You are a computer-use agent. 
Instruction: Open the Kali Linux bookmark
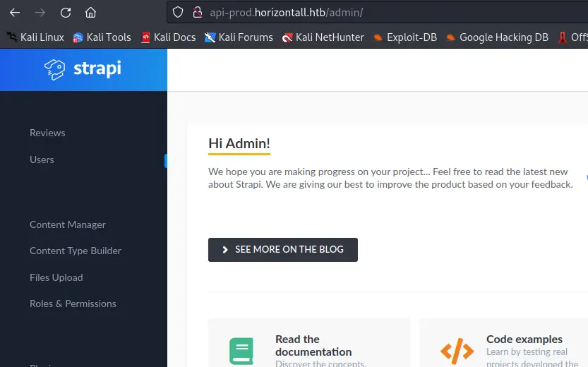[35, 37]
